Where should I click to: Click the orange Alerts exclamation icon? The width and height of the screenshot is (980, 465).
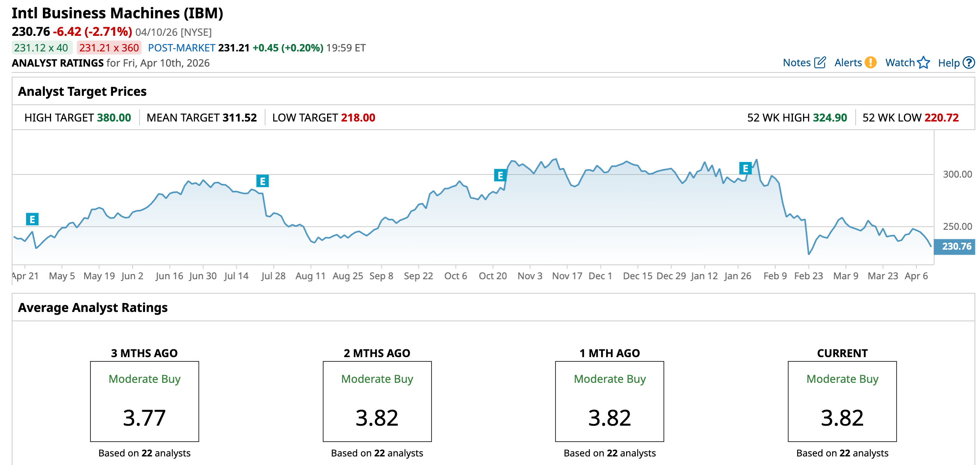pyautogui.click(x=870, y=63)
